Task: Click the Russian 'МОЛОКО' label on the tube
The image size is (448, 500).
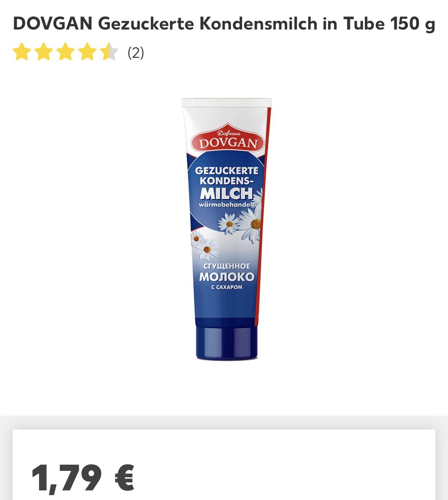Action: tap(227, 277)
